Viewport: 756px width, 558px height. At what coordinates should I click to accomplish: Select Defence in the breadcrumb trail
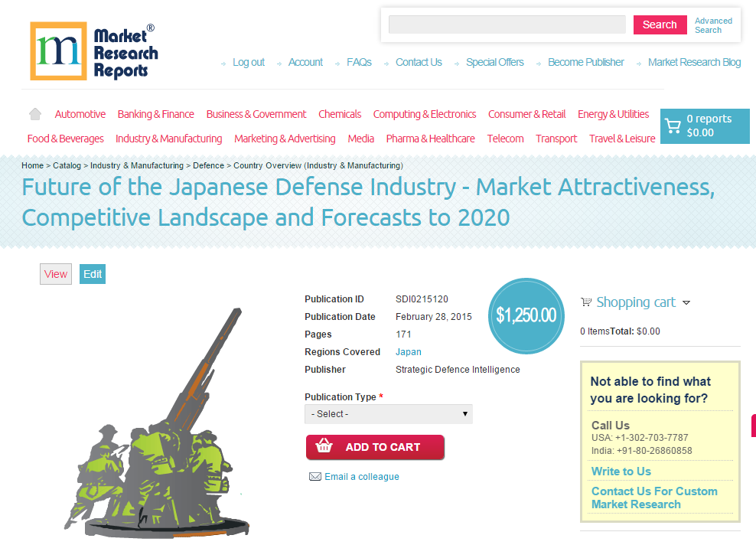208,165
